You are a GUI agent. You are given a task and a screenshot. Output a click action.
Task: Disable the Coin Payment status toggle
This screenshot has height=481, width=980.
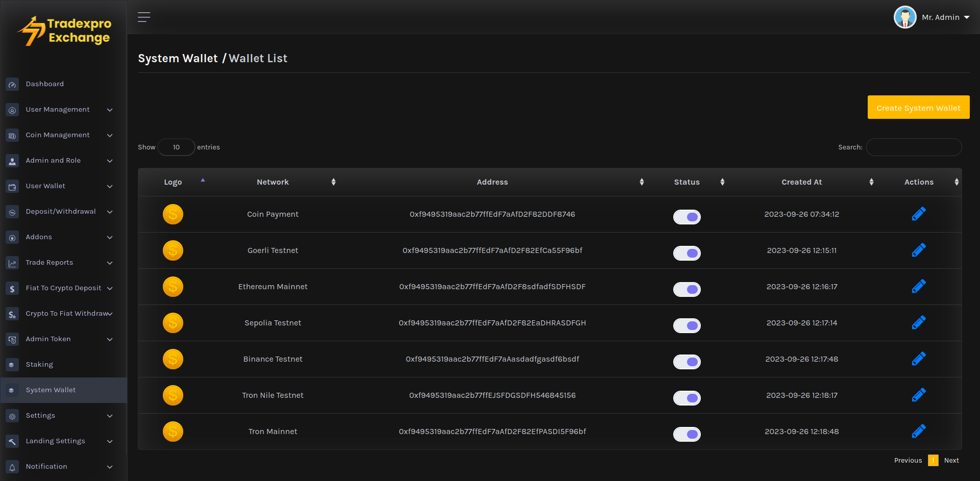(687, 217)
